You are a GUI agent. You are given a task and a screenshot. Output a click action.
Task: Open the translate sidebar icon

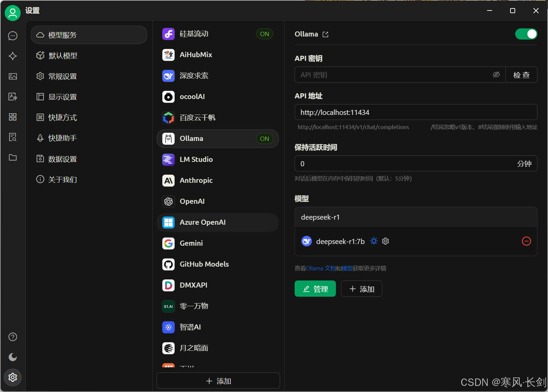click(x=13, y=97)
